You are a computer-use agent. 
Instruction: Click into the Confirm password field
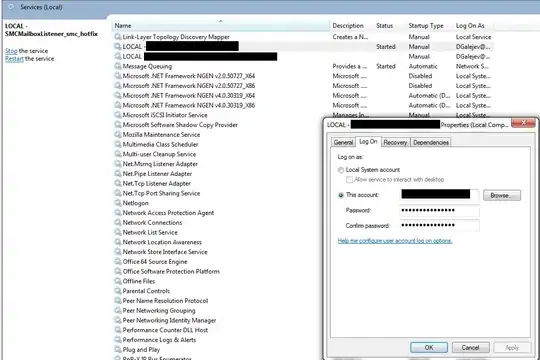(439, 225)
